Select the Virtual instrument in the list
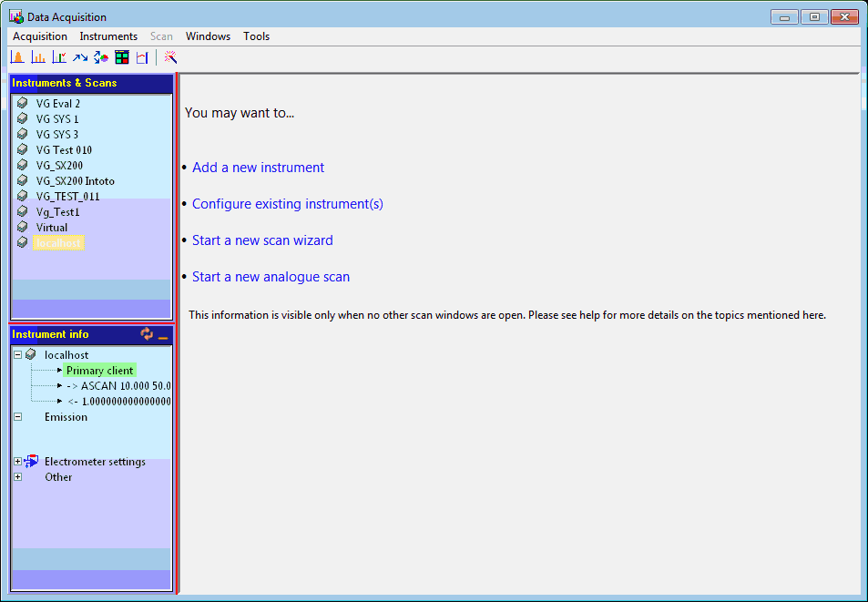Viewport: 868px width, 602px height. [x=52, y=228]
